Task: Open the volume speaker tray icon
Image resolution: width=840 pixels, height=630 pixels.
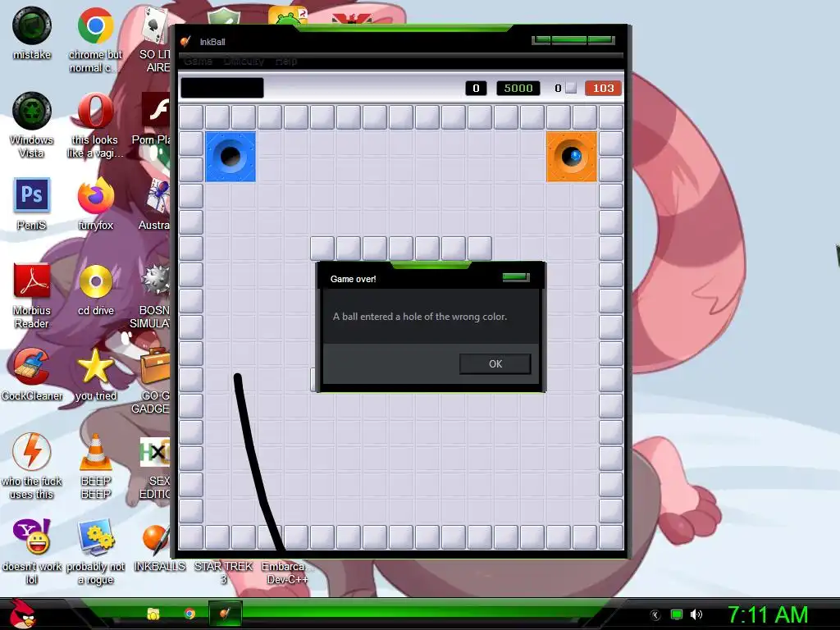Action: tap(696, 614)
